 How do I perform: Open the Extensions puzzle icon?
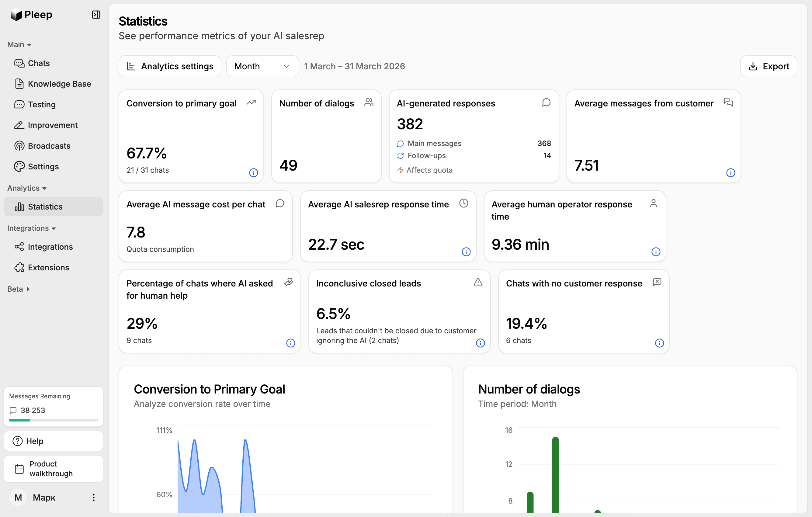click(x=19, y=267)
